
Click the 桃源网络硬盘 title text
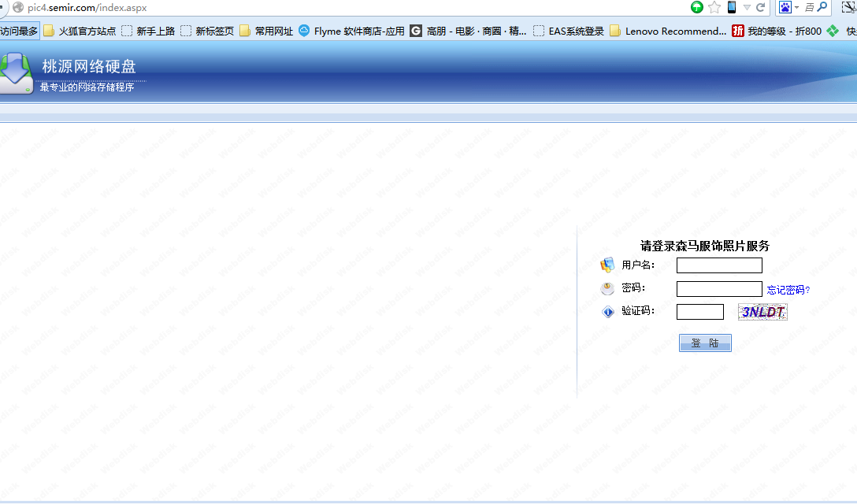pos(89,66)
